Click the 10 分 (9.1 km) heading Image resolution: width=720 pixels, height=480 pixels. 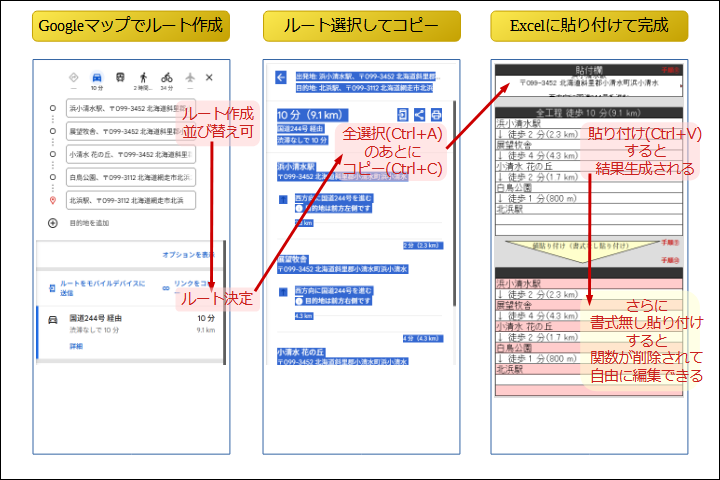point(312,115)
